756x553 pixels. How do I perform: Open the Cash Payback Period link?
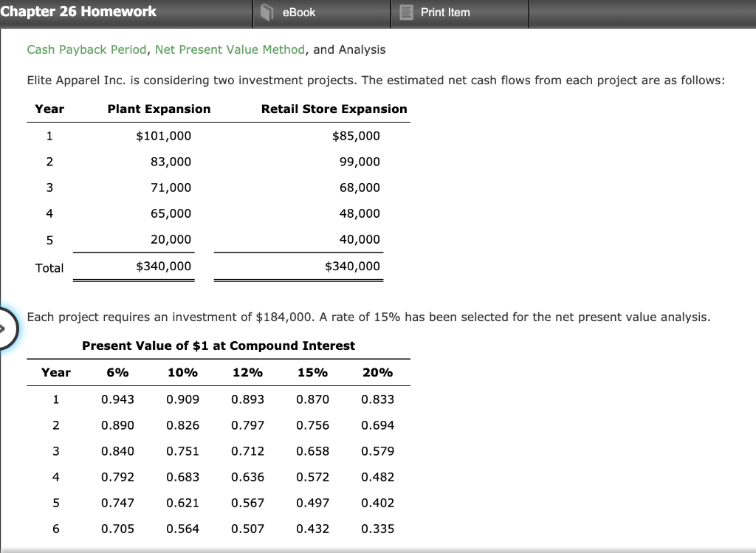click(x=74, y=50)
